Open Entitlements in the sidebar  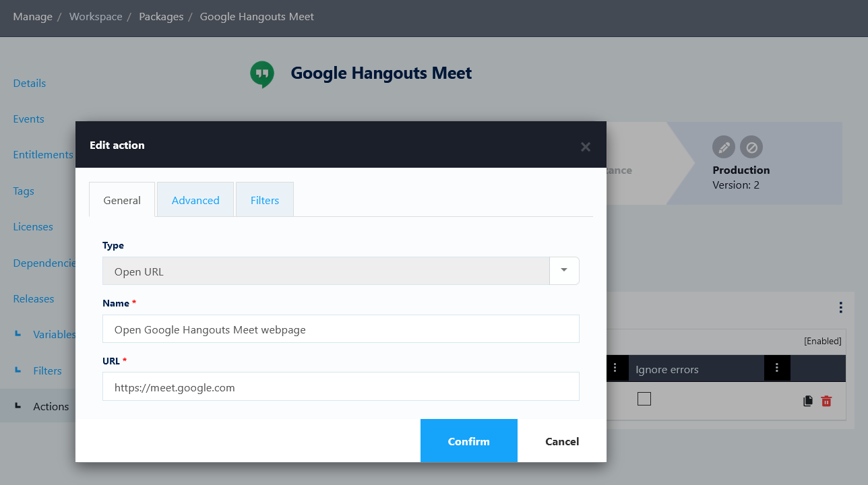click(43, 155)
